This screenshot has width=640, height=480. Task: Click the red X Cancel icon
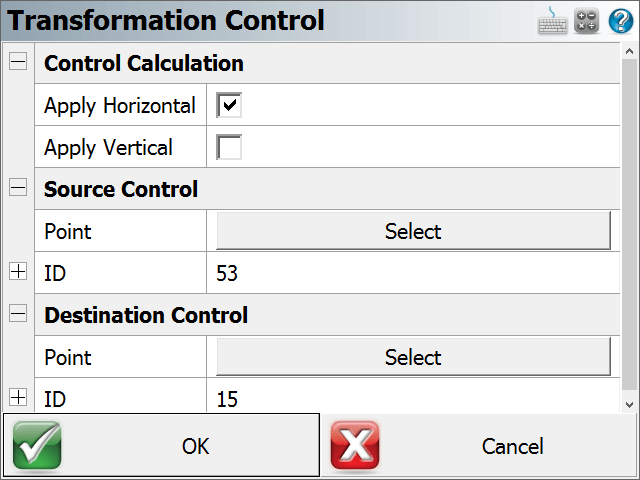pos(355,445)
